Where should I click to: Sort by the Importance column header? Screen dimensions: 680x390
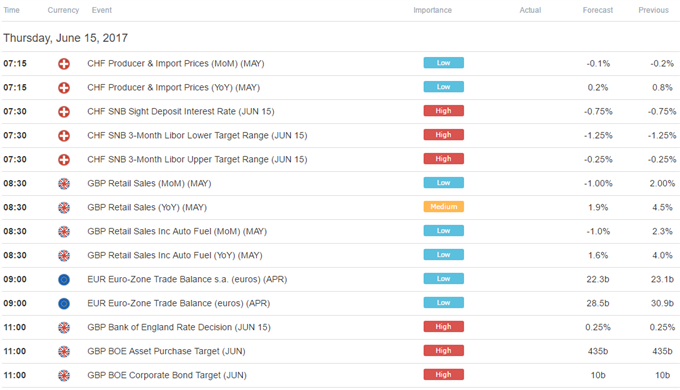pos(432,10)
